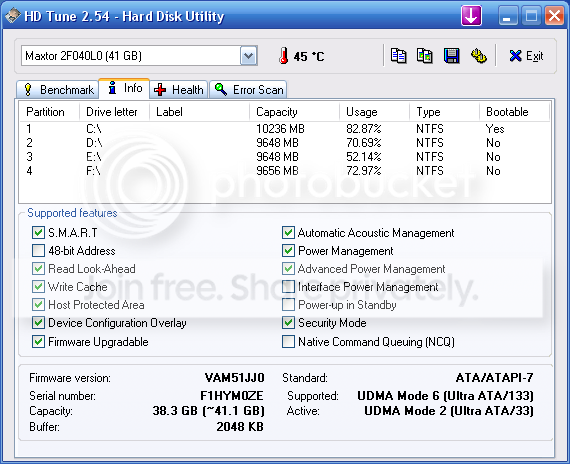Select the C:\ partition row
This screenshot has width=570, height=464.
pos(285,129)
